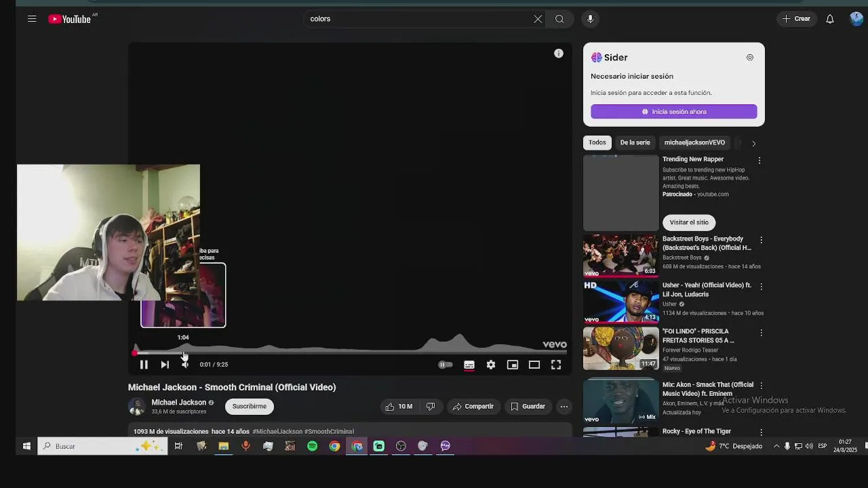Select the De la serie chip
868x488 pixels.
point(635,142)
